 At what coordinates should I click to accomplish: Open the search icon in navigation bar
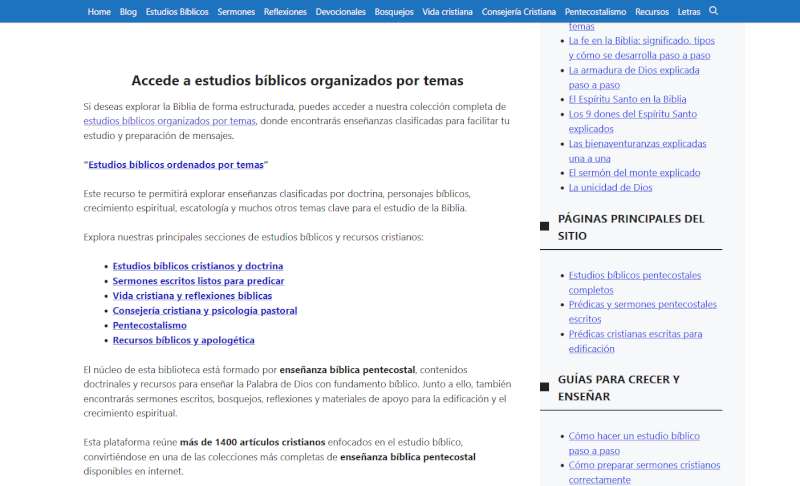pyautogui.click(x=713, y=11)
